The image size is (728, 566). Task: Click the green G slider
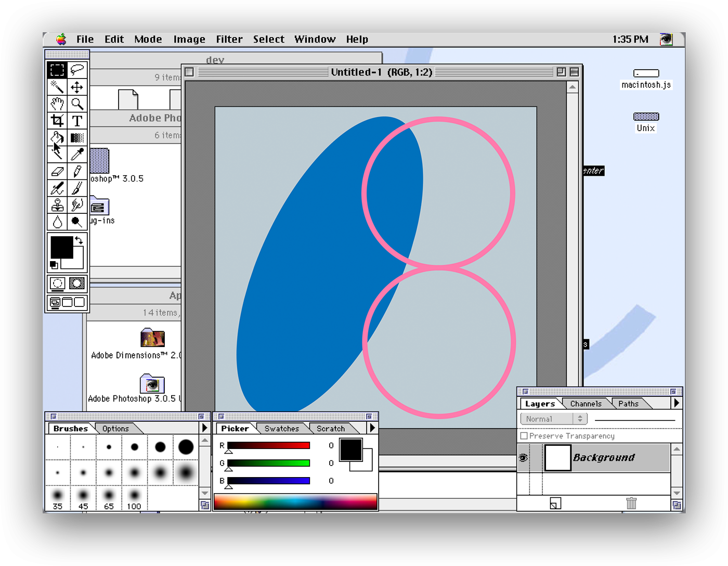pos(268,463)
